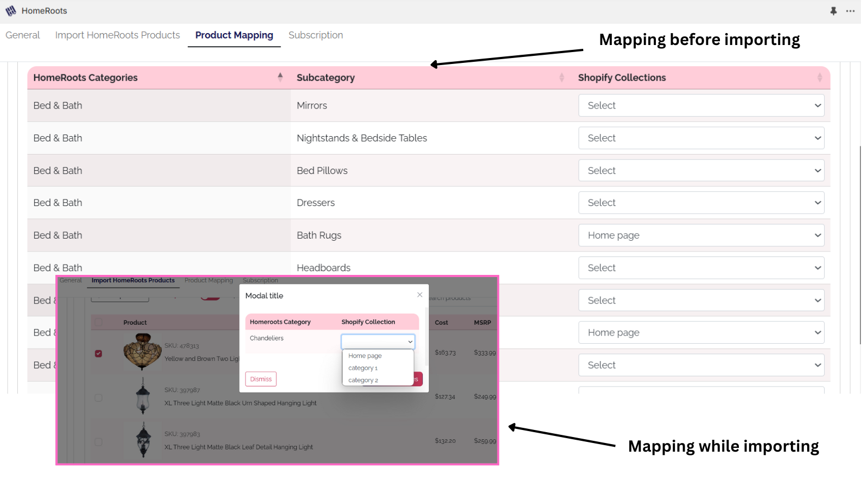Click the page vertical scrollbar on right
Viewport: 868px width, 488px height.
click(860, 244)
